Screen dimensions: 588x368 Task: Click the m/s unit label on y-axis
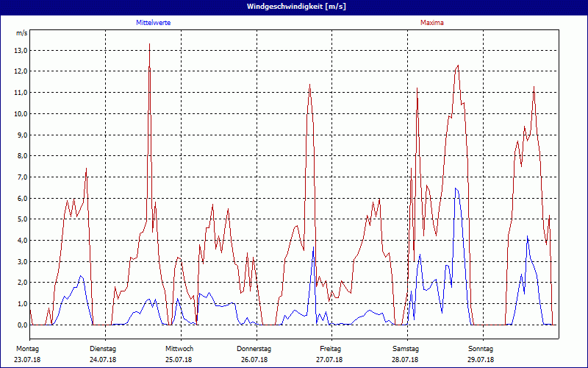tap(21, 33)
